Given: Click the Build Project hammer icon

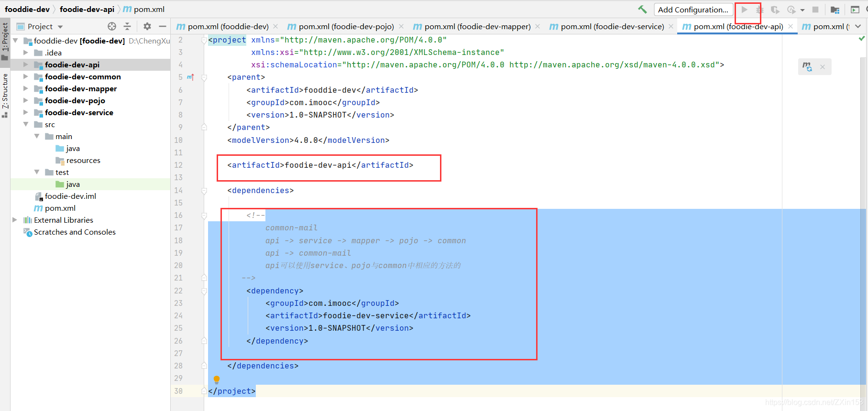Looking at the screenshot, I should coord(642,10).
